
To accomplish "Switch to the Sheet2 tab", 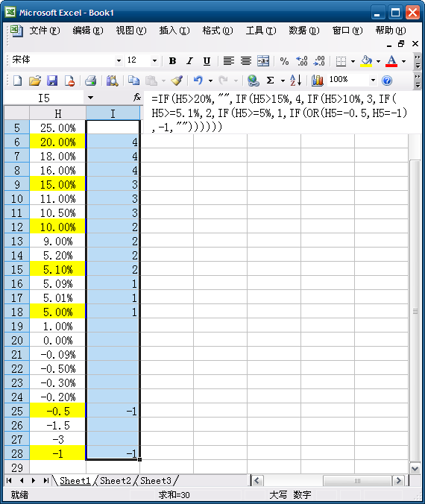I will (116, 481).
